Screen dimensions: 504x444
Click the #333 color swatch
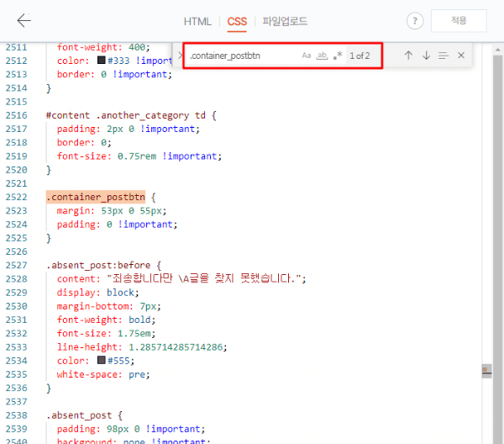102,61
